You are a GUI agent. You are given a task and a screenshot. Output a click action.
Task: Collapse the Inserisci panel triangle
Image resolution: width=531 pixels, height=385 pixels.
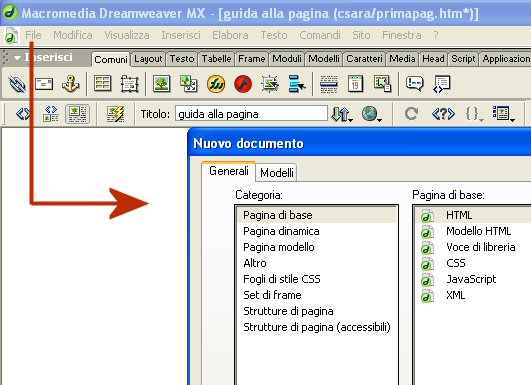(x=17, y=58)
